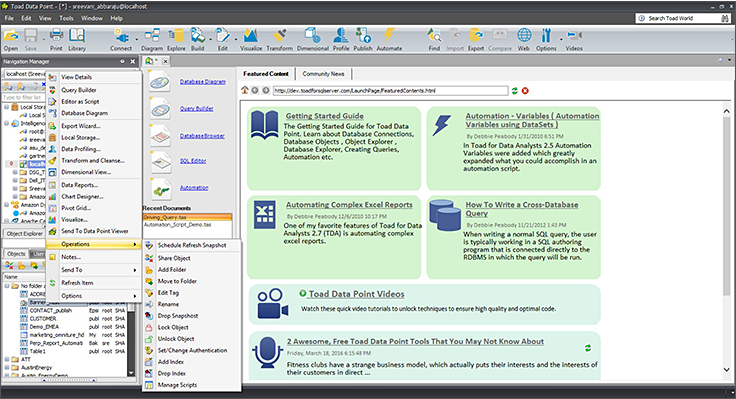Click the green refresh icon beside URL
This screenshot has width=736, height=399.
[515, 91]
